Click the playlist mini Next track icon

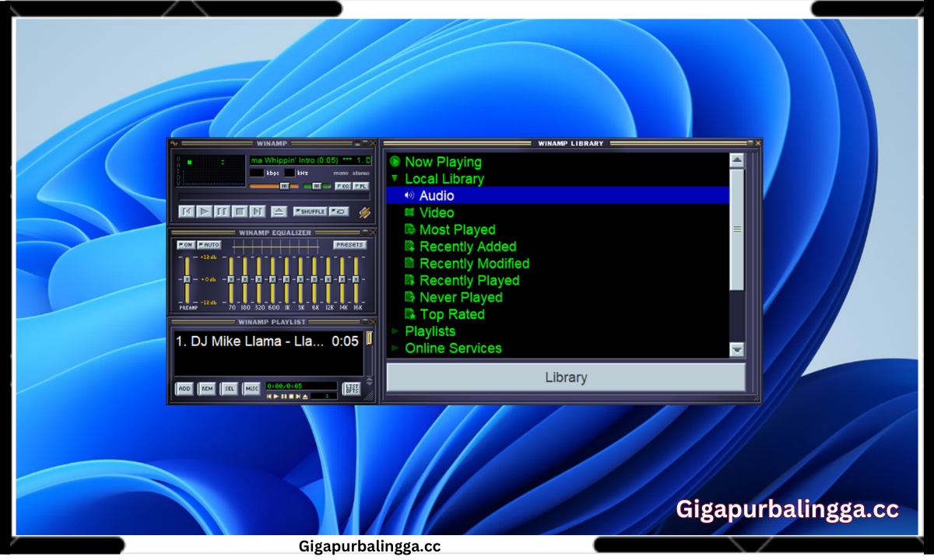click(x=298, y=397)
